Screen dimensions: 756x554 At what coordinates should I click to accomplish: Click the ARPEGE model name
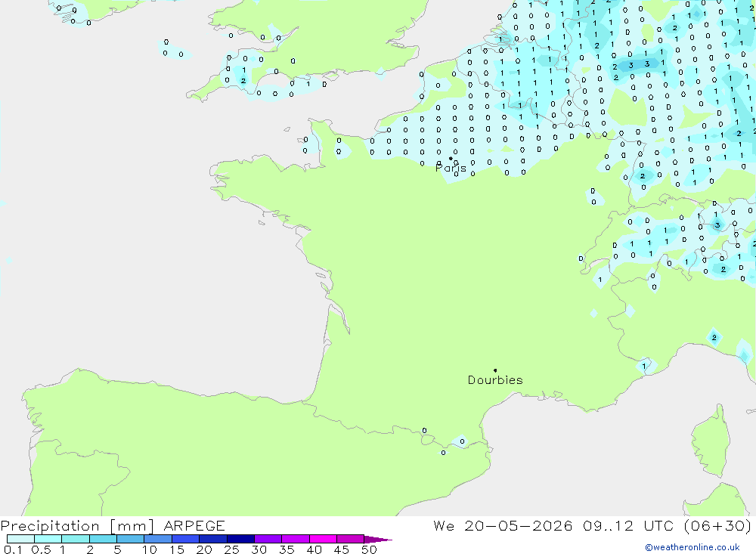click(x=194, y=526)
